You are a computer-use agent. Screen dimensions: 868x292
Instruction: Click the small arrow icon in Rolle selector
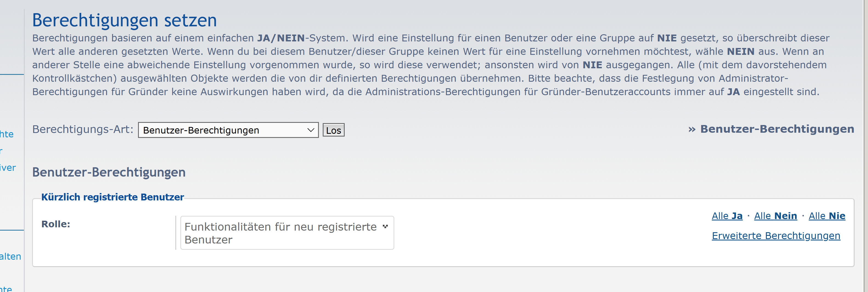(385, 227)
